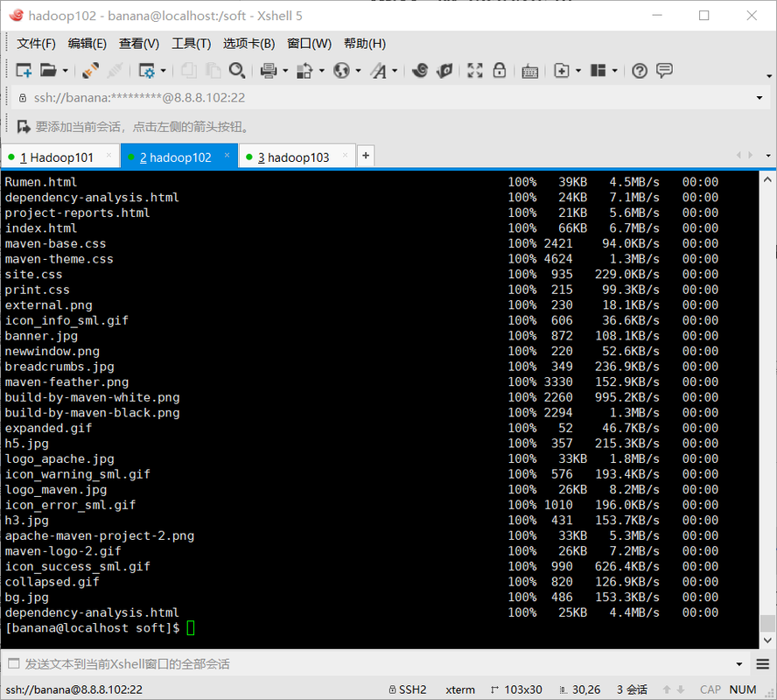Click the Paste clipboard icon
Viewport: 777px width, 700px height.
[213, 71]
